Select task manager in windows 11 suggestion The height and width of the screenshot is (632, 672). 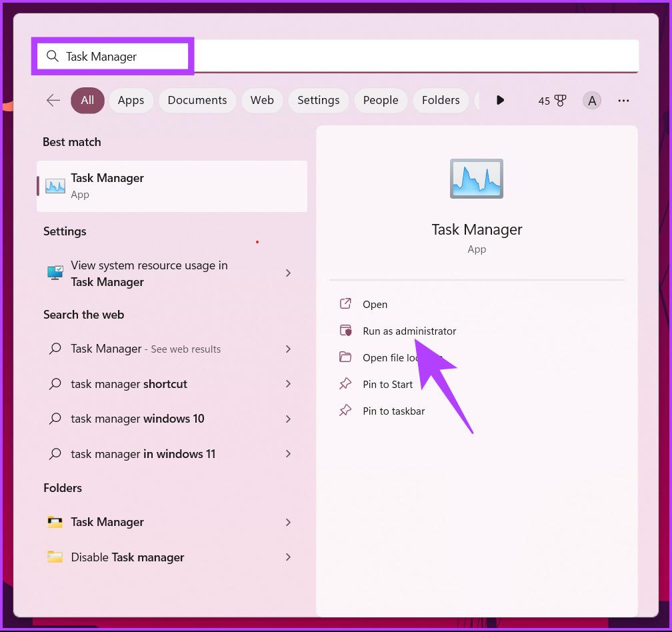pos(172,454)
